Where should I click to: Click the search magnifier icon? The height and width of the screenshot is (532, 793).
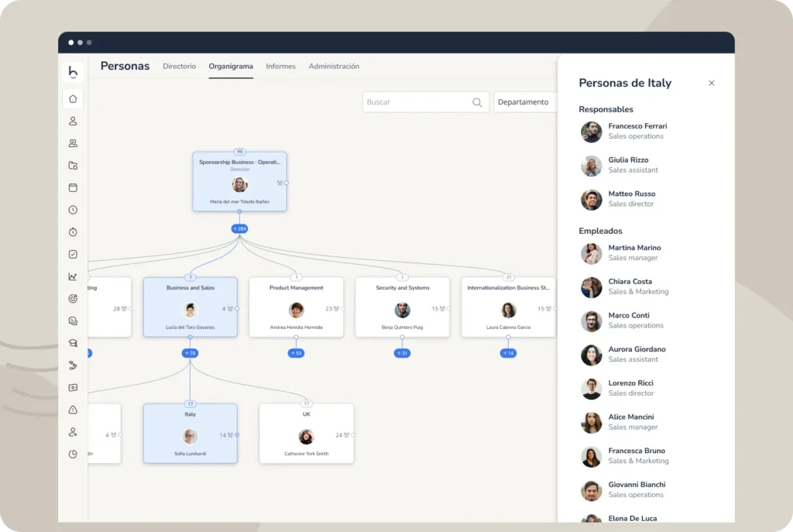click(477, 102)
